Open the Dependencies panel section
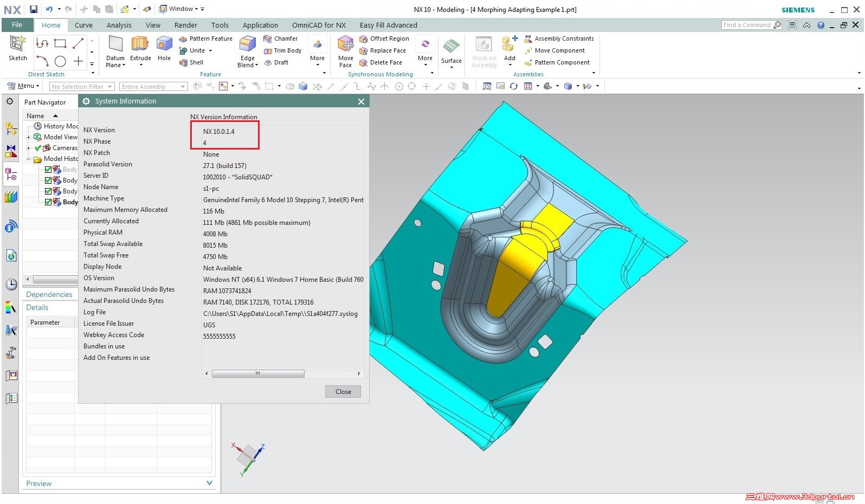This screenshot has height=504, width=865. [x=49, y=294]
